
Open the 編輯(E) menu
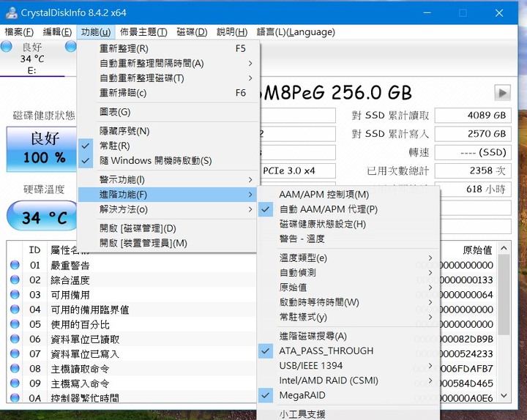58,32
